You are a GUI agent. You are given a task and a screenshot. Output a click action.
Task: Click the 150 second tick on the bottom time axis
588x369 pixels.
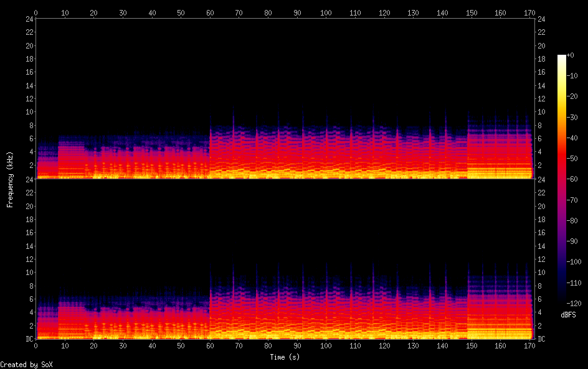tap(471, 345)
